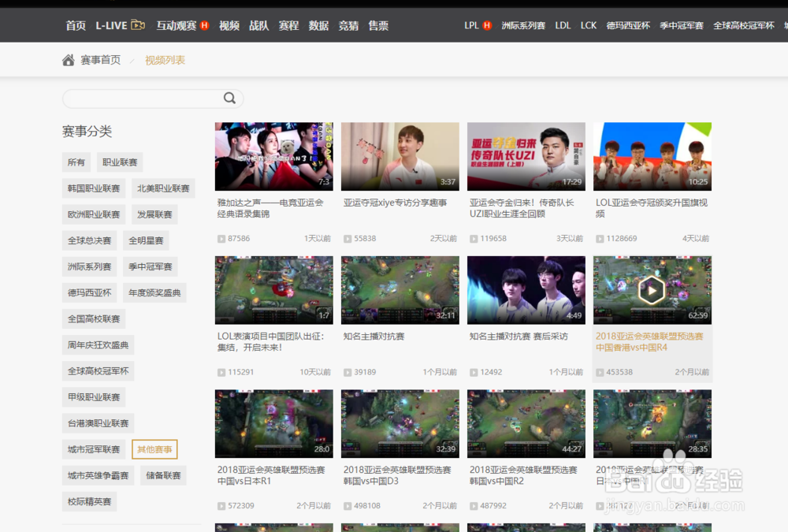Click the search magnifier icon

pos(229,98)
